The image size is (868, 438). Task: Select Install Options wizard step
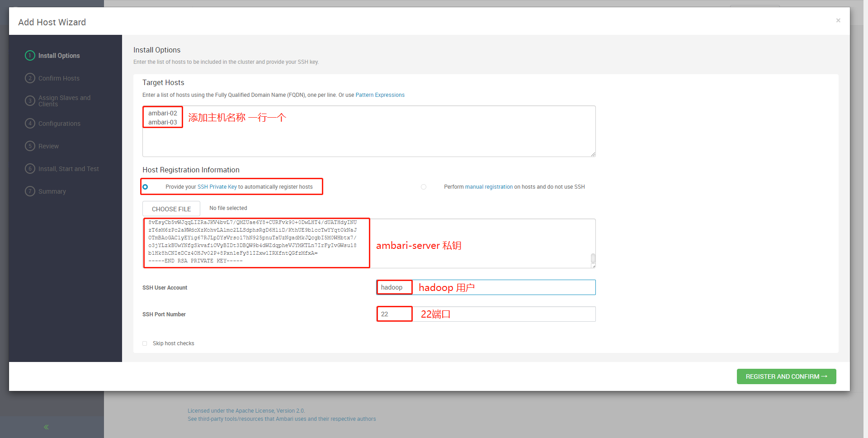59,56
